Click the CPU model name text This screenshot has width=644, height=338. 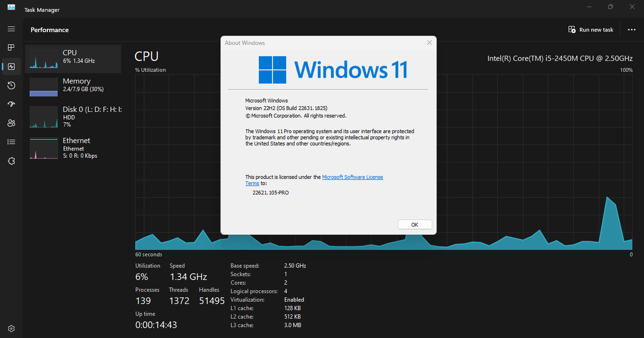pos(560,58)
